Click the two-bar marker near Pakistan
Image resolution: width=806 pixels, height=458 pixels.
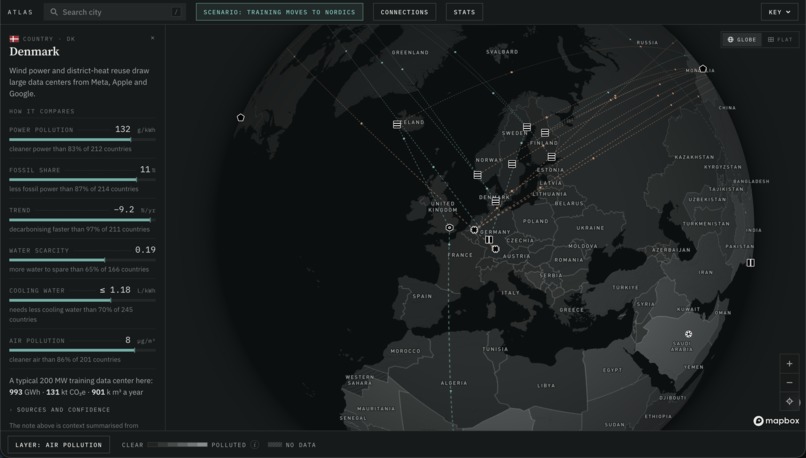coord(750,263)
